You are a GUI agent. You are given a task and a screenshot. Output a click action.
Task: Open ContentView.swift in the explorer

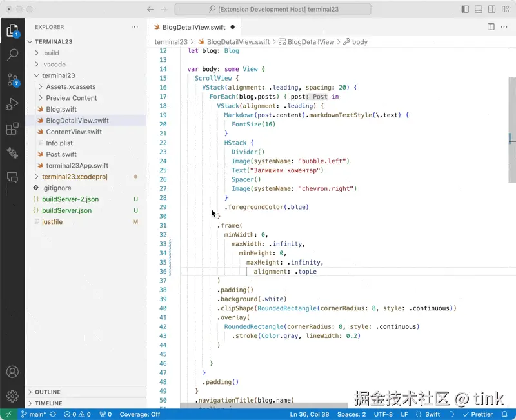point(74,132)
